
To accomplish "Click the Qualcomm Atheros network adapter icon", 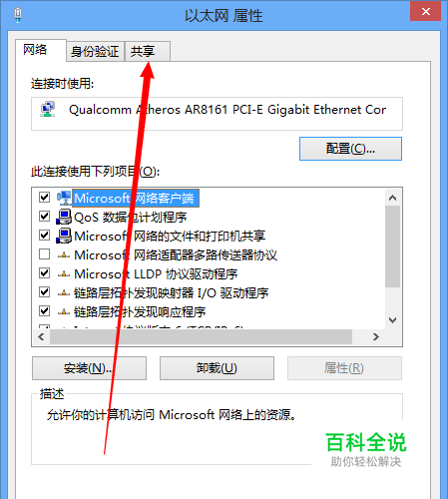I will tap(48, 110).
